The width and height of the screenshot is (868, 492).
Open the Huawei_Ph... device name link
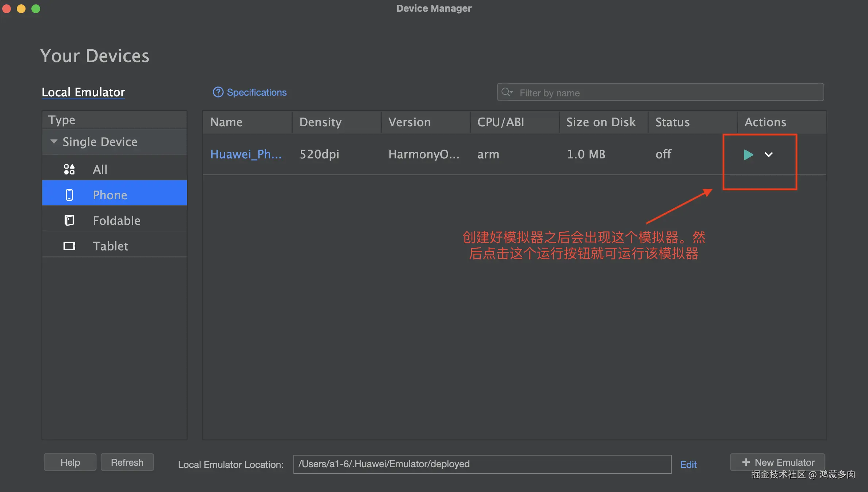pyautogui.click(x=246, y=154)
